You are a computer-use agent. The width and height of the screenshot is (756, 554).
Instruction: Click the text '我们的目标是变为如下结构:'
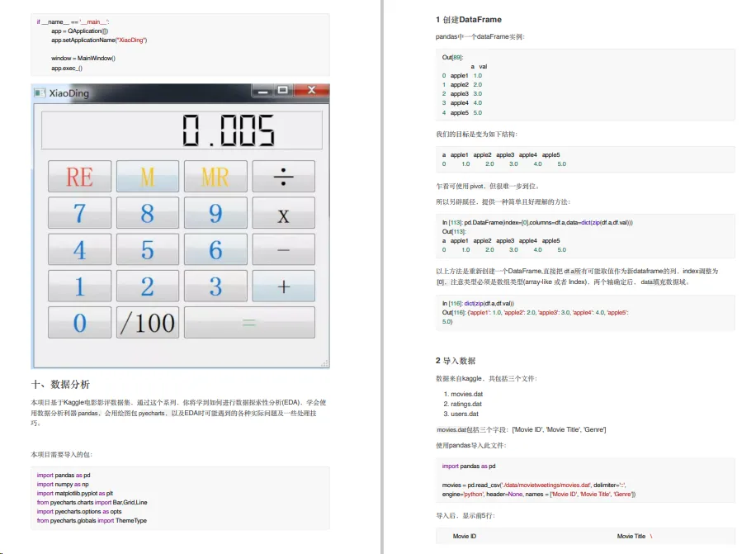point(477,134)
